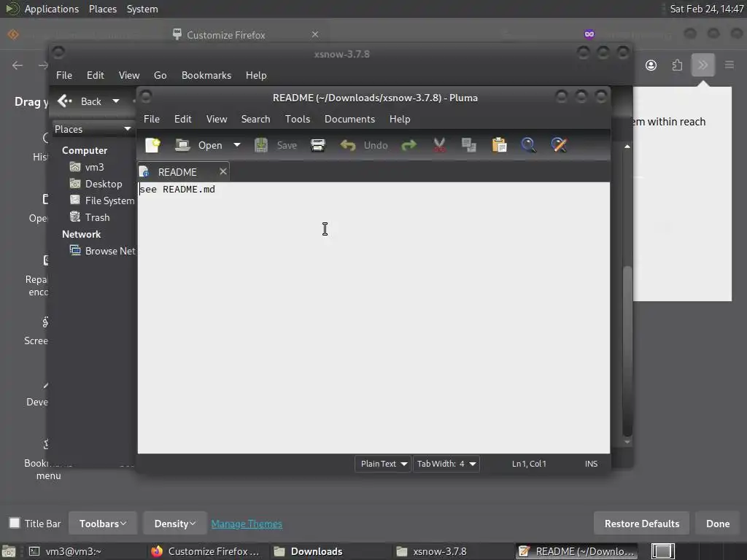
Task: Open the Tools menu in Pluma
Action: click(x=298, y=119)
